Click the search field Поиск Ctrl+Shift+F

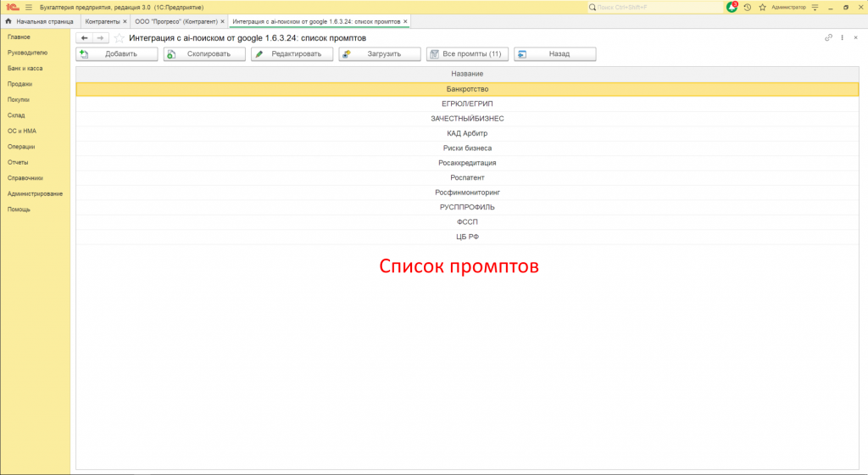coord(655,7)
